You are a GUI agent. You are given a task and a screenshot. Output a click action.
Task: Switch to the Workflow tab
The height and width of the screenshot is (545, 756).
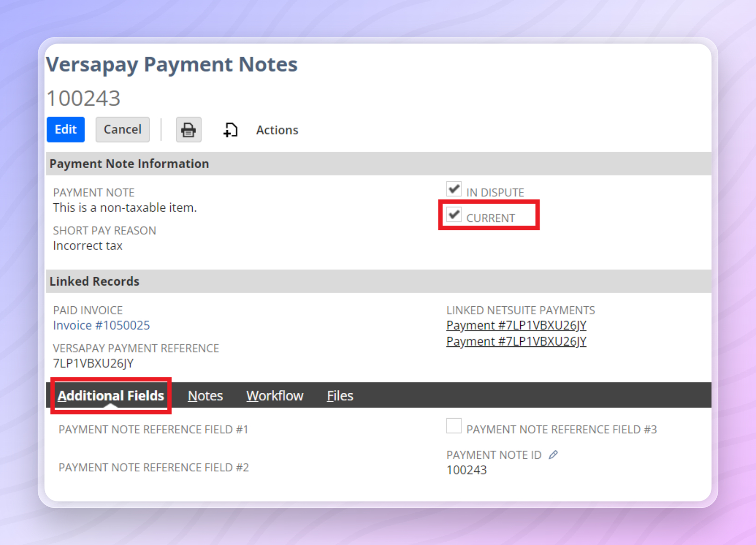click(275, 396)
